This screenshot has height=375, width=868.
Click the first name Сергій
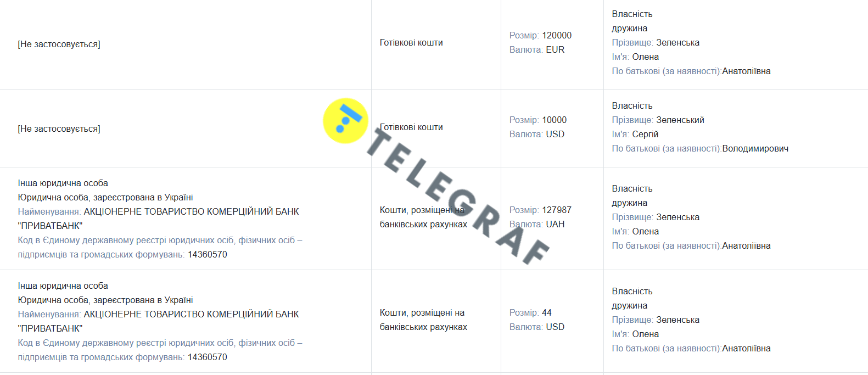pyautogui.click(x=645, y=134)
